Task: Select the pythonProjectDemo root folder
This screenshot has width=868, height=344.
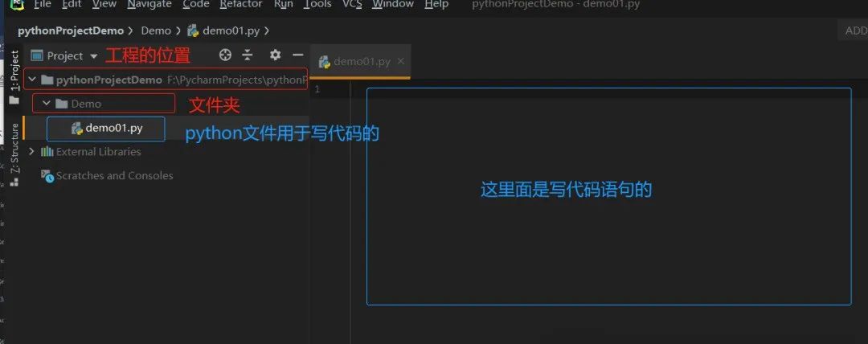Action: point(109,80)
